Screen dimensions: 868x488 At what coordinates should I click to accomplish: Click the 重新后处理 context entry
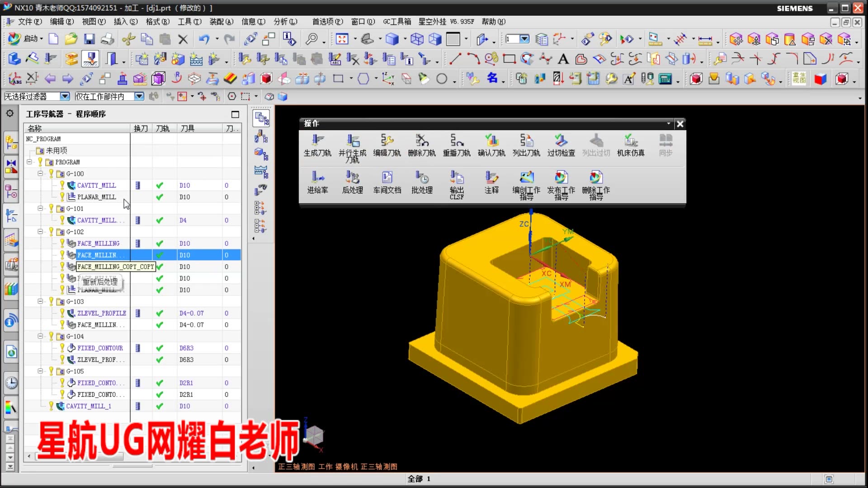click(100, 281)
